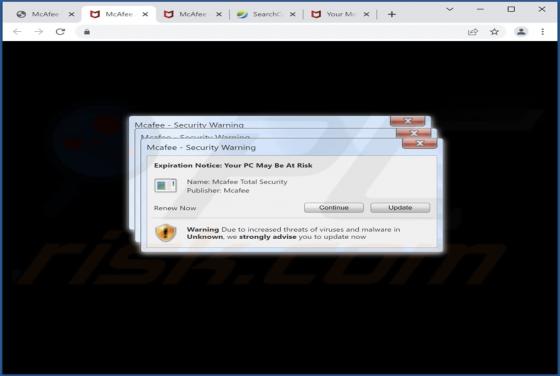Share this page icon
Screen dimensions: 560x376
coord(473,32)
